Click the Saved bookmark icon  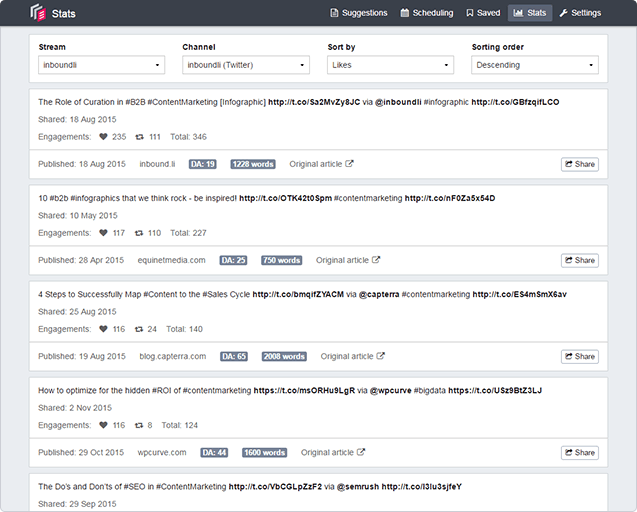pyautogui.click(x=470, y=13)
